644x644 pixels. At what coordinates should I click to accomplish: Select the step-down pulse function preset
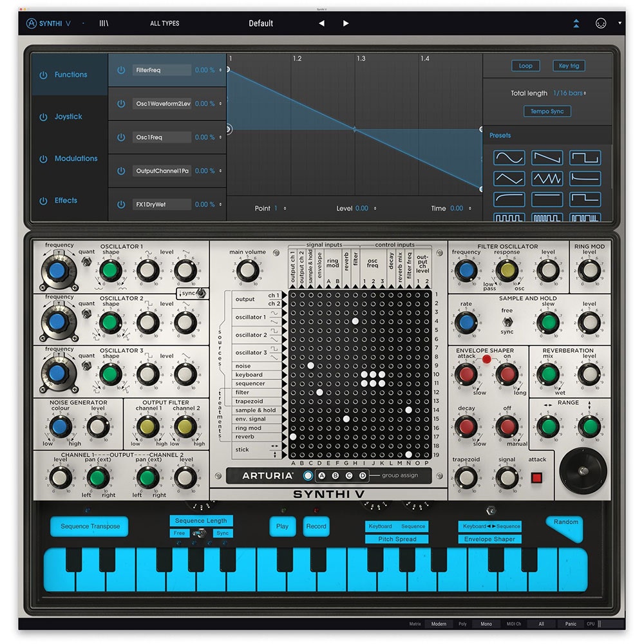tap(585, 200)
